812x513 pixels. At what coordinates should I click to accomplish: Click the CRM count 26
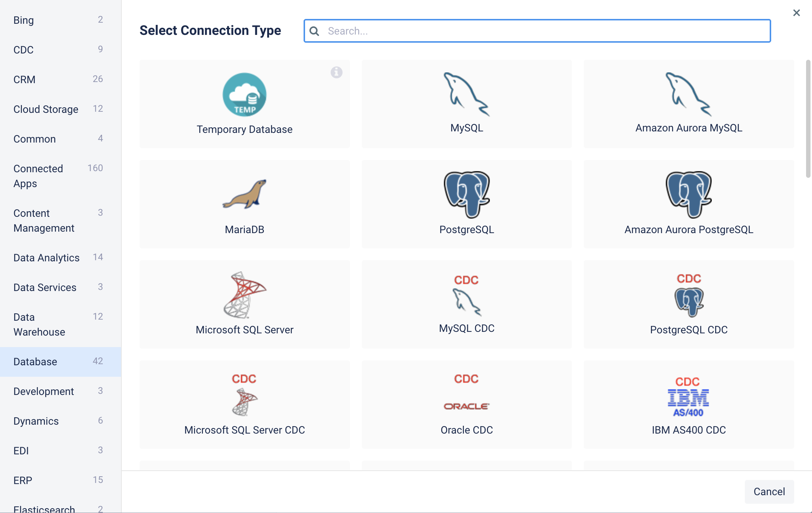click(x=98, y=79)
